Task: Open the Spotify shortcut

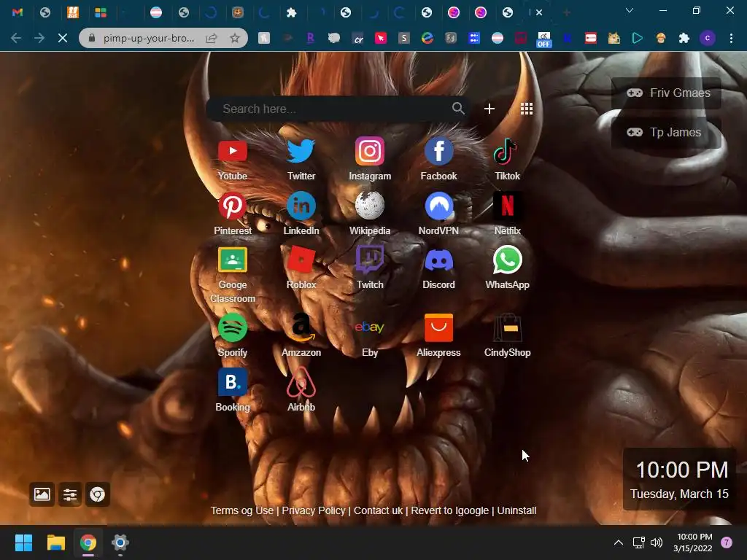Action: point(233,335)
